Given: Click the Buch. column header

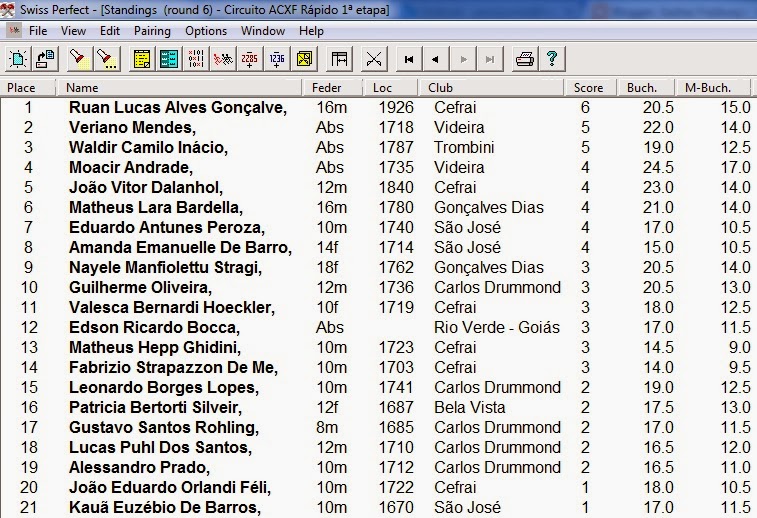Looking at the screenshot, I should coord(645,88).
